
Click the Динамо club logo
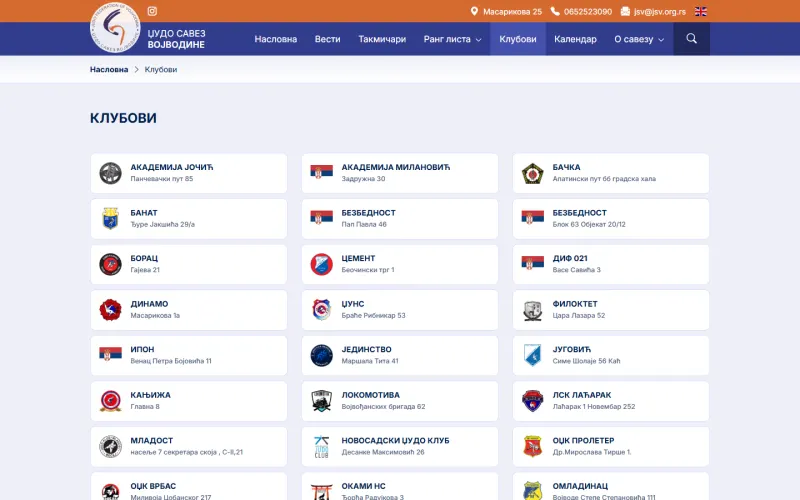(110, 310)
